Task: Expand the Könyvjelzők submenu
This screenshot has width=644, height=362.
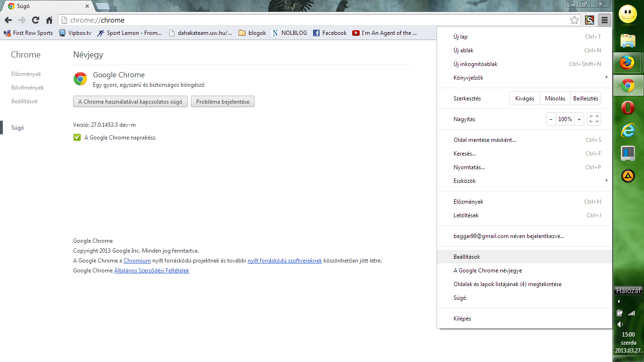Action: pos(524,78)
